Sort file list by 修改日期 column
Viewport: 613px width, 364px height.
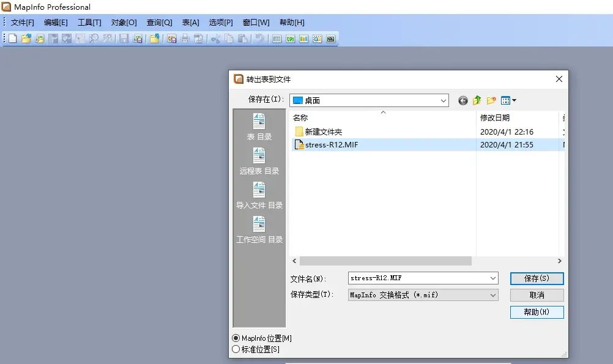(517, 117)
